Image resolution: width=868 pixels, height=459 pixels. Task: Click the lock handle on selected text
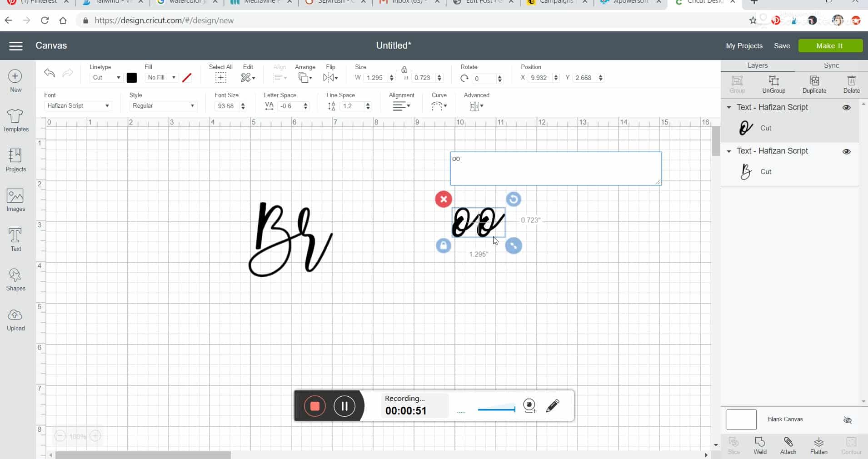tap(444, 246)
